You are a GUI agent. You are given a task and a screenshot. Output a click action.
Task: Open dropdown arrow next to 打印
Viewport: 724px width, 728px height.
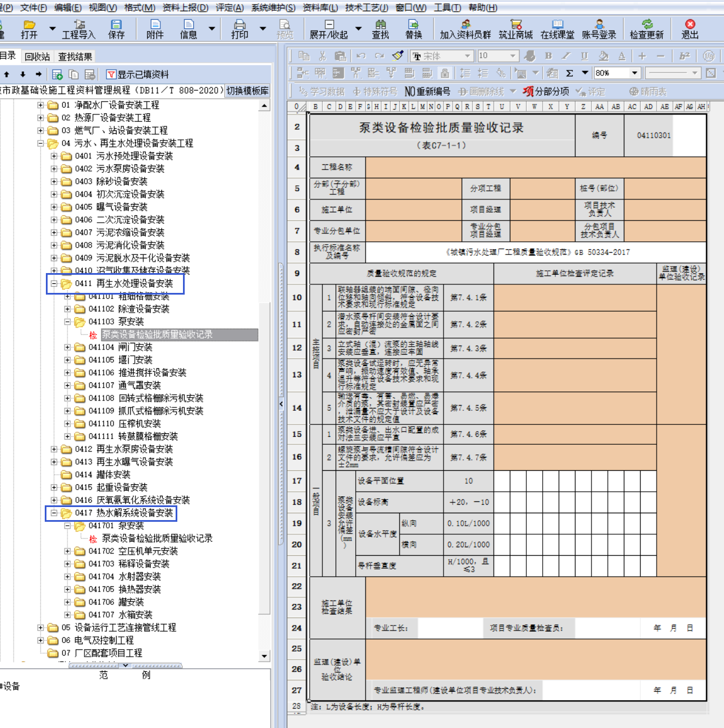[262, 28]
